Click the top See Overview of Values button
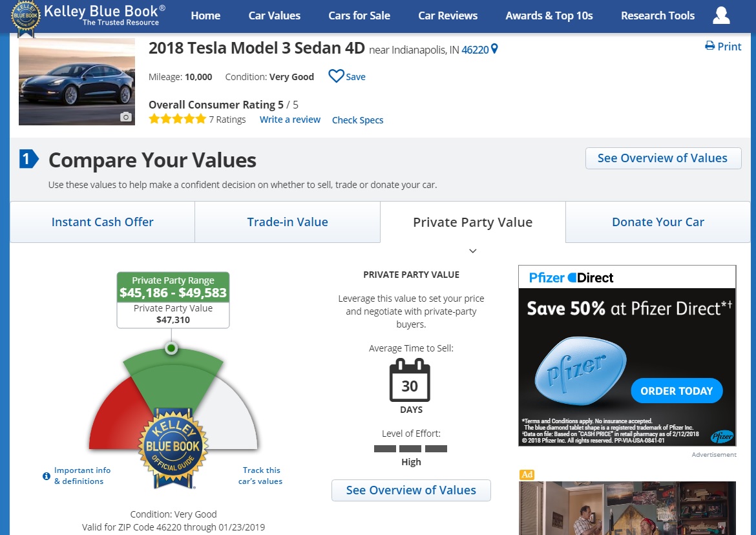 (663, 158)
